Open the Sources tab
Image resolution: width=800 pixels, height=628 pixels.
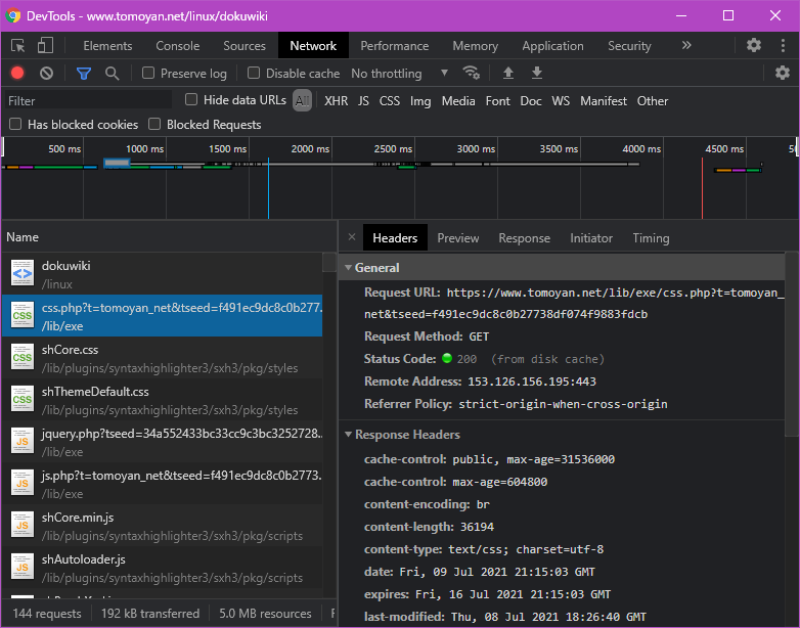[x=244, y=46]
